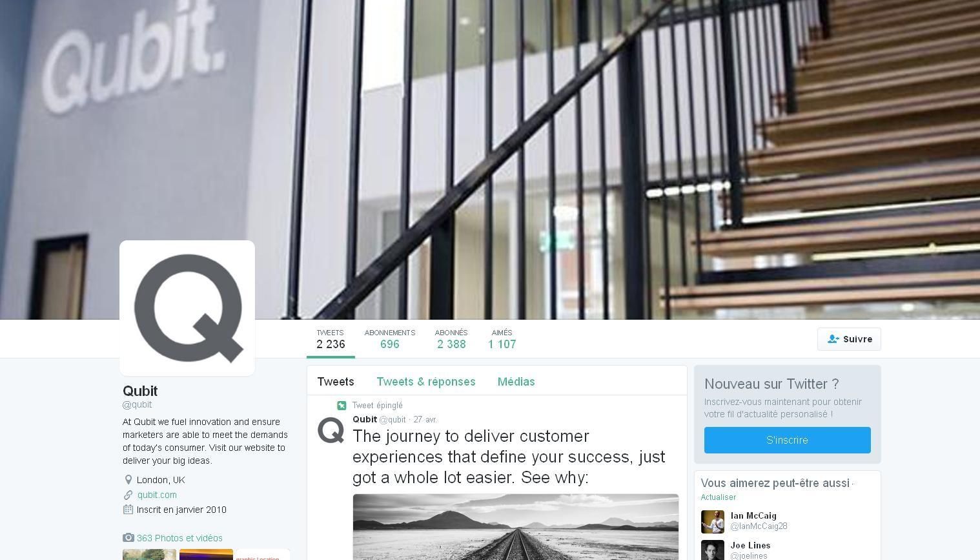
Task: Follow Qubit with the Suivre button
Action: coord(849,339)
